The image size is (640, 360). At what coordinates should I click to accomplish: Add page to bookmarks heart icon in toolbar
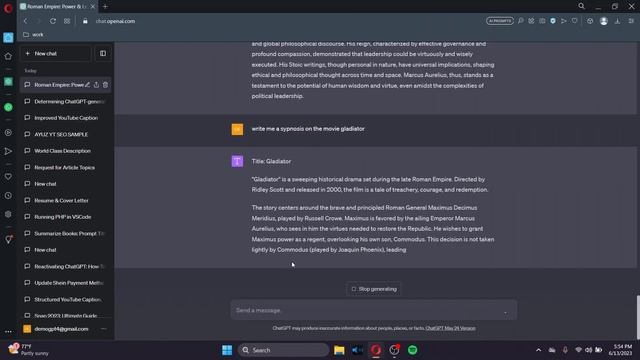pyautogui.click(x=574, y=21)
